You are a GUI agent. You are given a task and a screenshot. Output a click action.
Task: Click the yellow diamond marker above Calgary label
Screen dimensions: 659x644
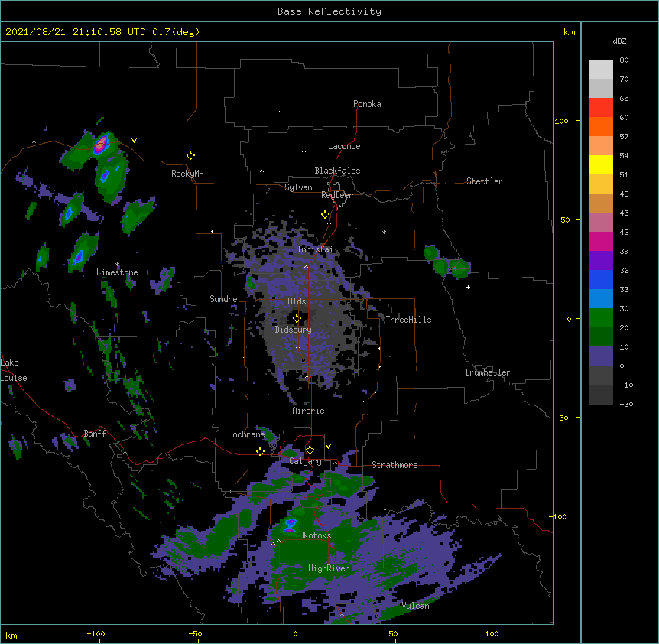(310, 450)
